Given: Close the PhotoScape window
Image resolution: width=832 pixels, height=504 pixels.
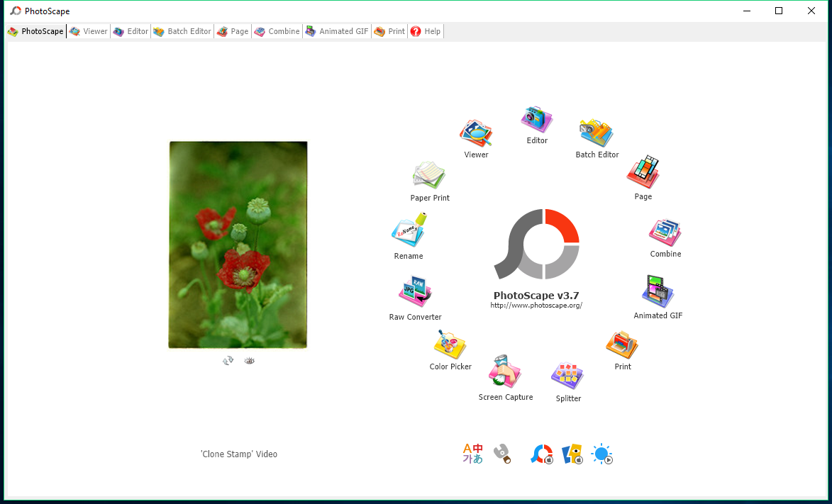Looking at the screenshot, I should pos(811,11).
